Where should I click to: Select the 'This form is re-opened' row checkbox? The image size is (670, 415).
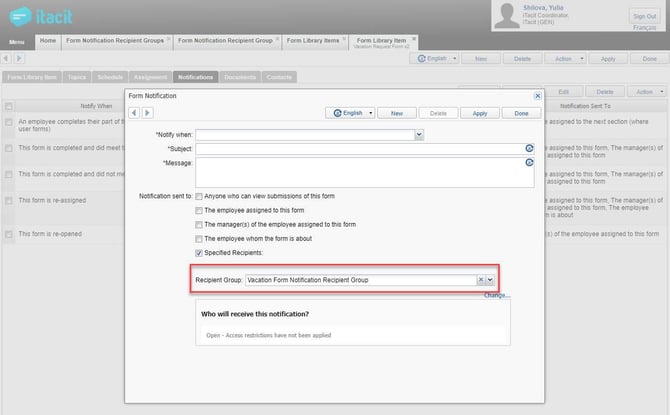9,234
